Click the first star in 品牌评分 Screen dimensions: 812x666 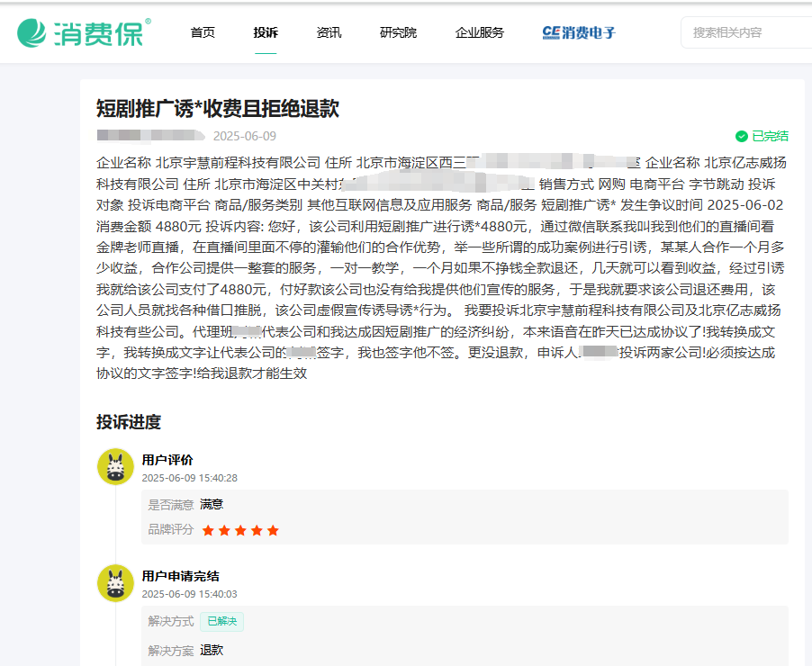pyautogui.click(x=208, y=530)
